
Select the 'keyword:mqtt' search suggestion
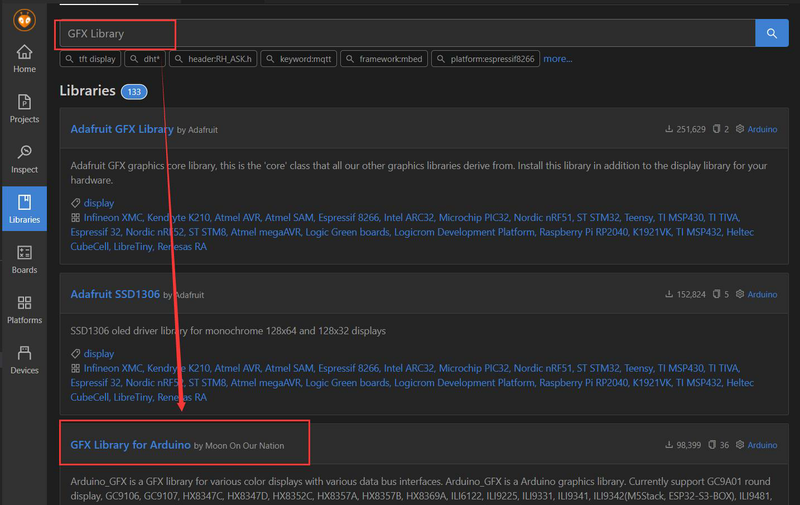coord(299,59)
